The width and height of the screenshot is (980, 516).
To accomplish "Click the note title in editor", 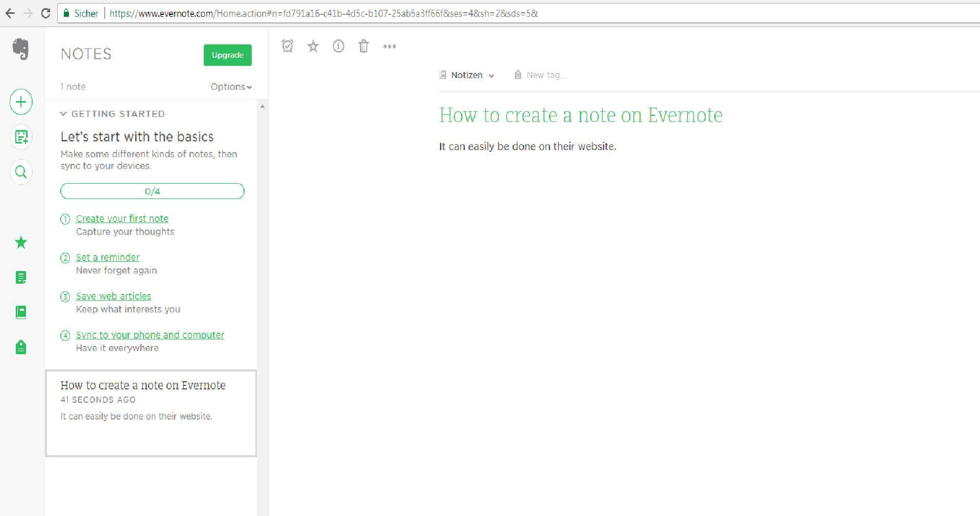I will coord(581,115).
